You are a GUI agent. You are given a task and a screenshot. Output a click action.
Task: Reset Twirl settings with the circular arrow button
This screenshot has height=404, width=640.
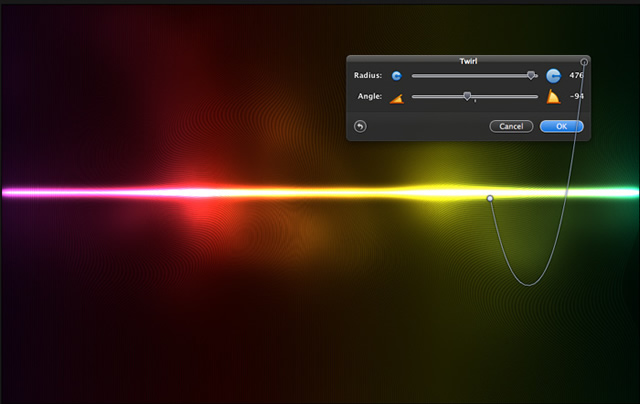coord(360,127)
